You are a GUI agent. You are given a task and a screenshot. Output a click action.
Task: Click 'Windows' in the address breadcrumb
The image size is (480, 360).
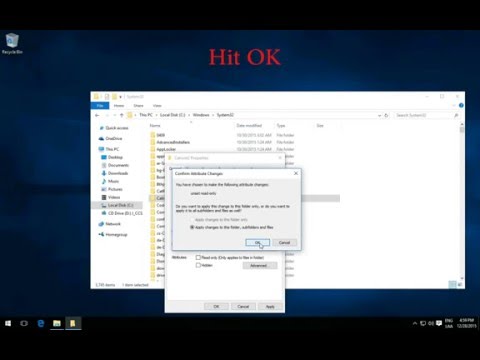[201, 115]
